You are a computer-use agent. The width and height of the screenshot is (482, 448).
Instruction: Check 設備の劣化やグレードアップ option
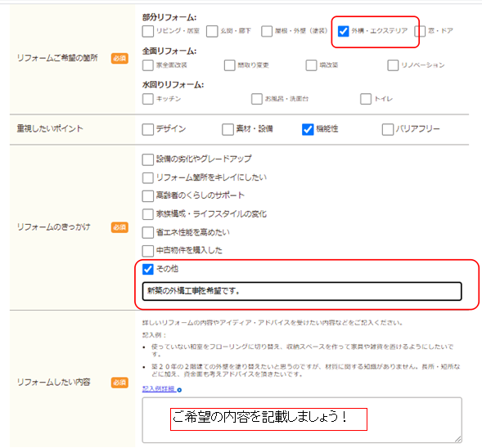point(148,159)
